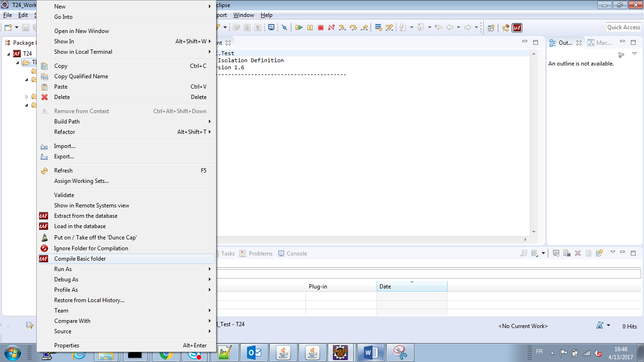The height and width of the screenshot is (362, 644).
Task: Choose Ignore Folder for Compilation
Action: point(91,248)
